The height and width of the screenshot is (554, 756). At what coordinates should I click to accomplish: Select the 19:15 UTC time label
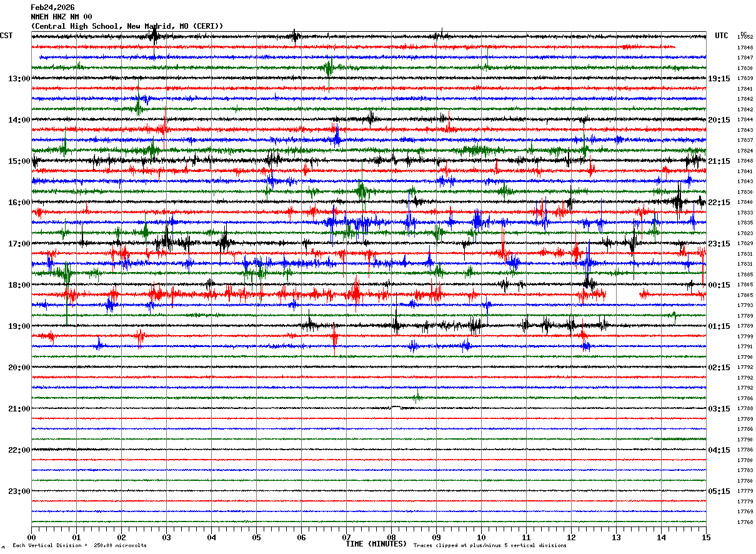coord(719,79)
